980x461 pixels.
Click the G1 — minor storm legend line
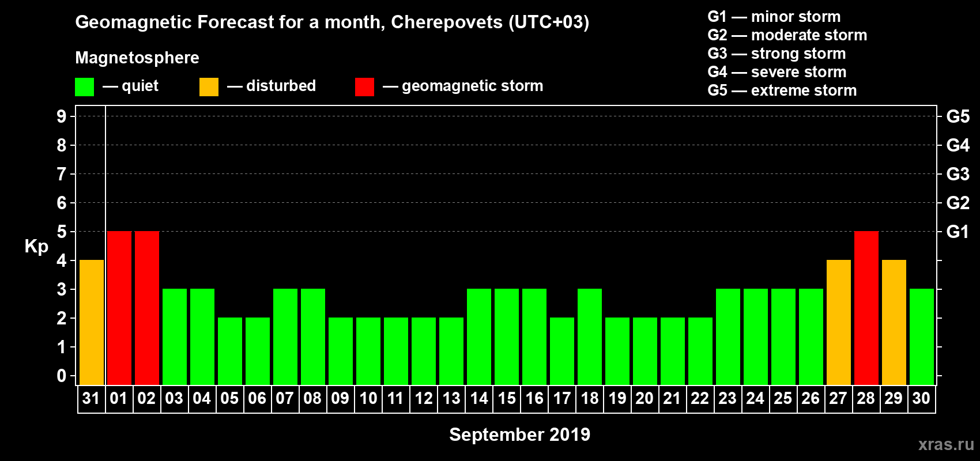(774, 17)
